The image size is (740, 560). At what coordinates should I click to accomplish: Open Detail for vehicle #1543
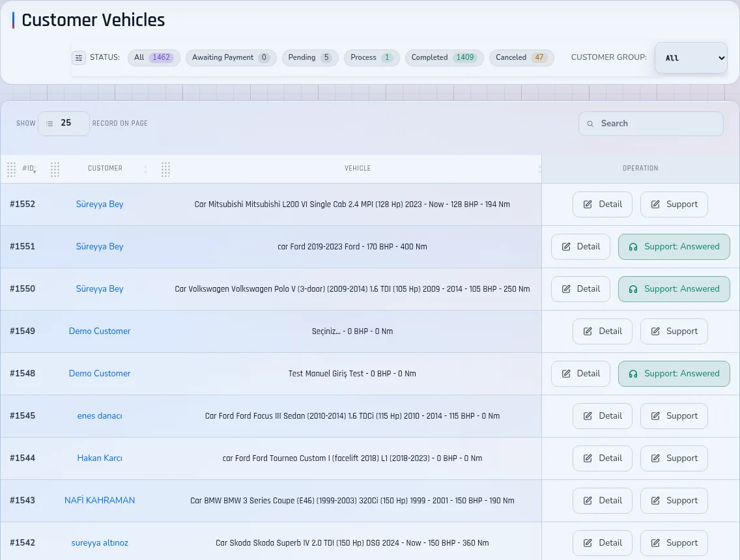pos(602,501)
